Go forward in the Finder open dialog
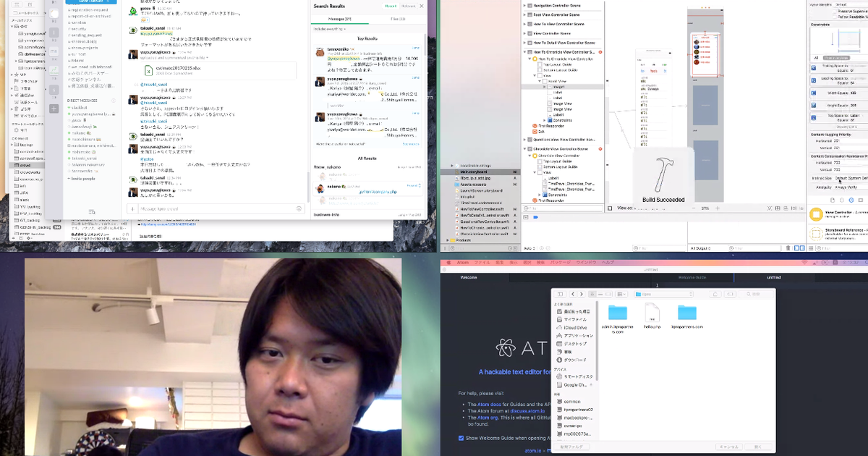 pyautogui.click(x=581, y=294)
